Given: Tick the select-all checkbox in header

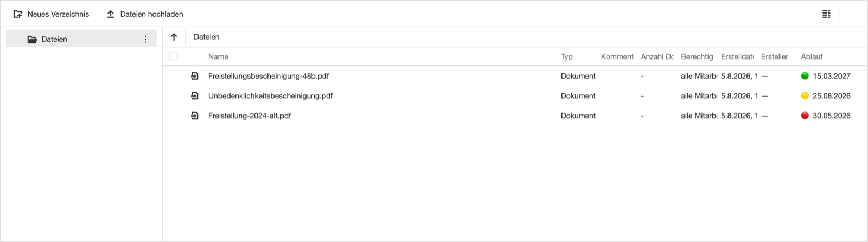Looking at the screenshot, I should pos(174,56).
